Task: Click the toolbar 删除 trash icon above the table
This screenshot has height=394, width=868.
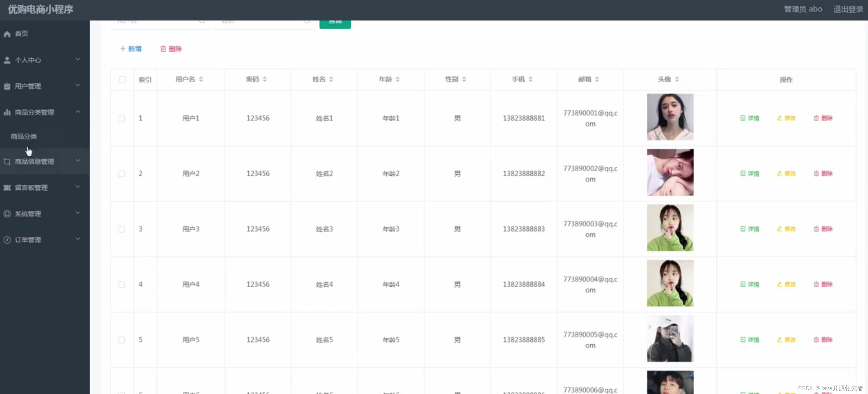Action: [163, 49]
